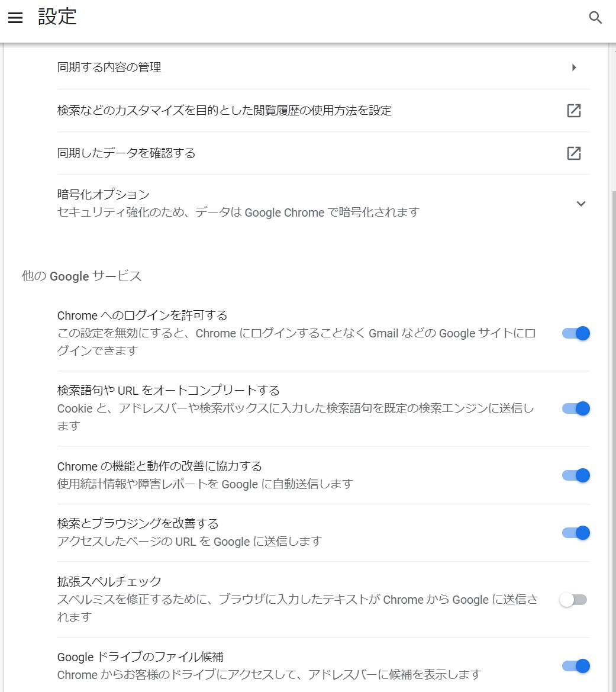Toggle Google ドライブのファイル候補 switch
Viewport: 616px width, 692px height.
(x=576, y=666)
